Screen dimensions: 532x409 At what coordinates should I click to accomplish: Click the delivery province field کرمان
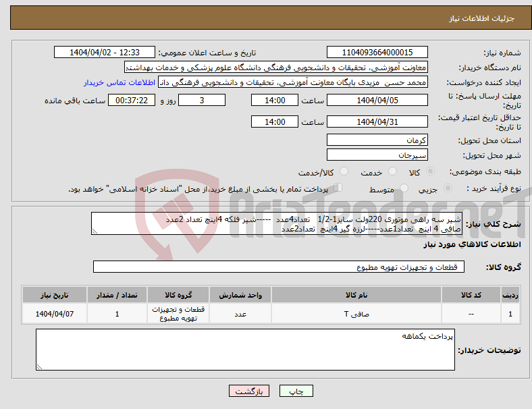pyautogui.click(x=377, y=140)
